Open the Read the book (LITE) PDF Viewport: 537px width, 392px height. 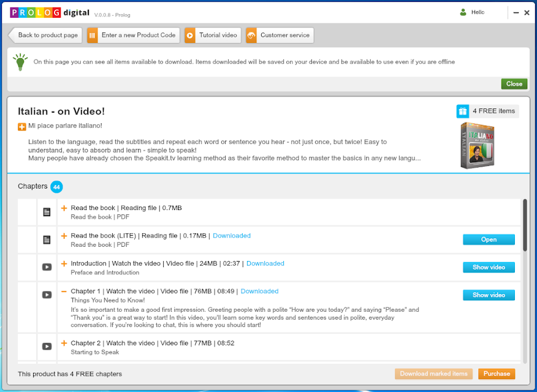(x=489, y=239)
